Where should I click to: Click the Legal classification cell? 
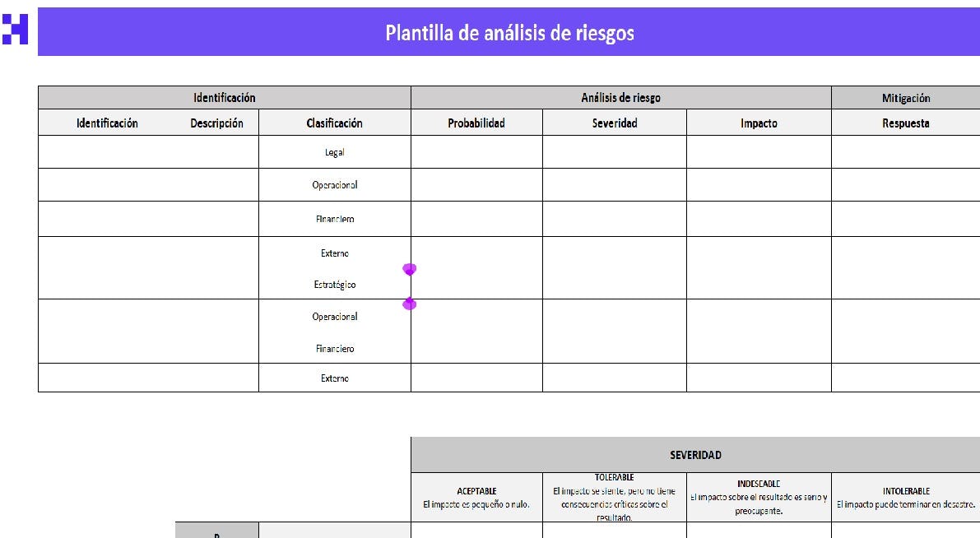pyautogui.click(x=333, y=152)
